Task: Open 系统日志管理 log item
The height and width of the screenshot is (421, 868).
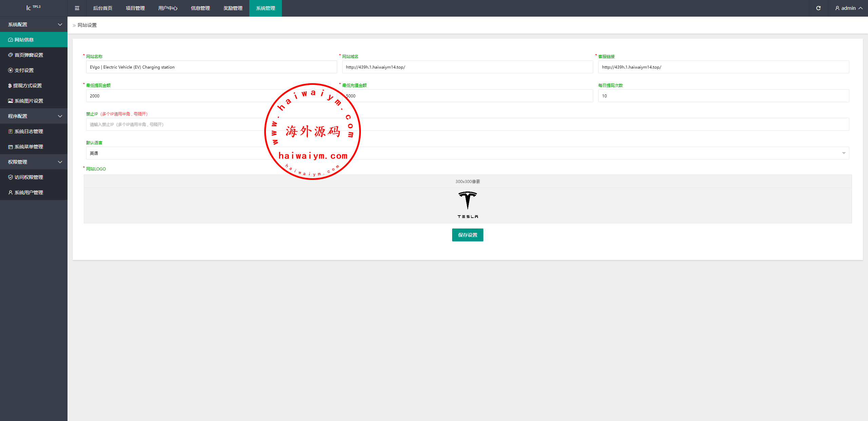Action: [x=28, y=131]
